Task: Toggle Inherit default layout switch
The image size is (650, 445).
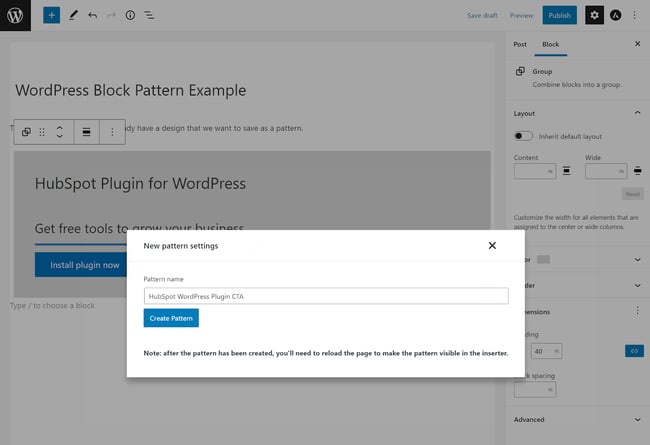Action: pos(522,136)
